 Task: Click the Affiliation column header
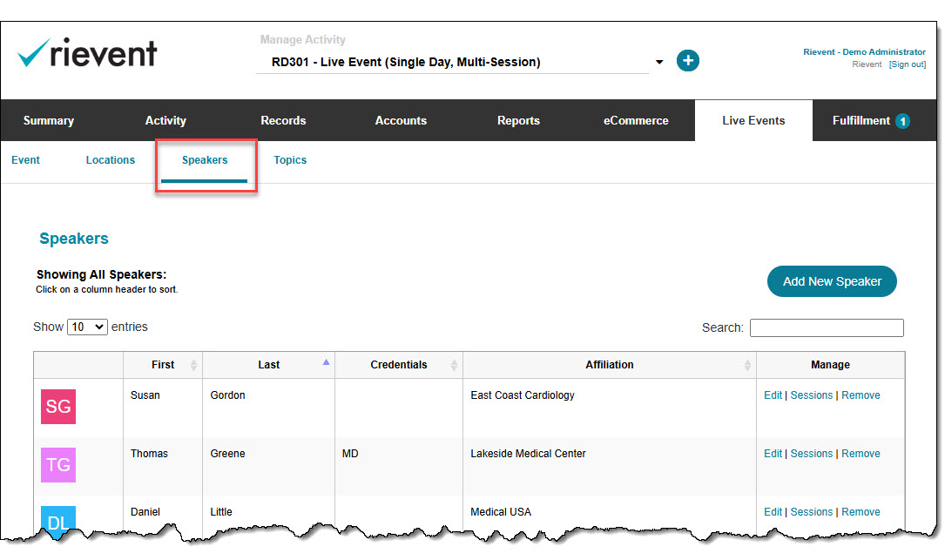tap(610, 365)
